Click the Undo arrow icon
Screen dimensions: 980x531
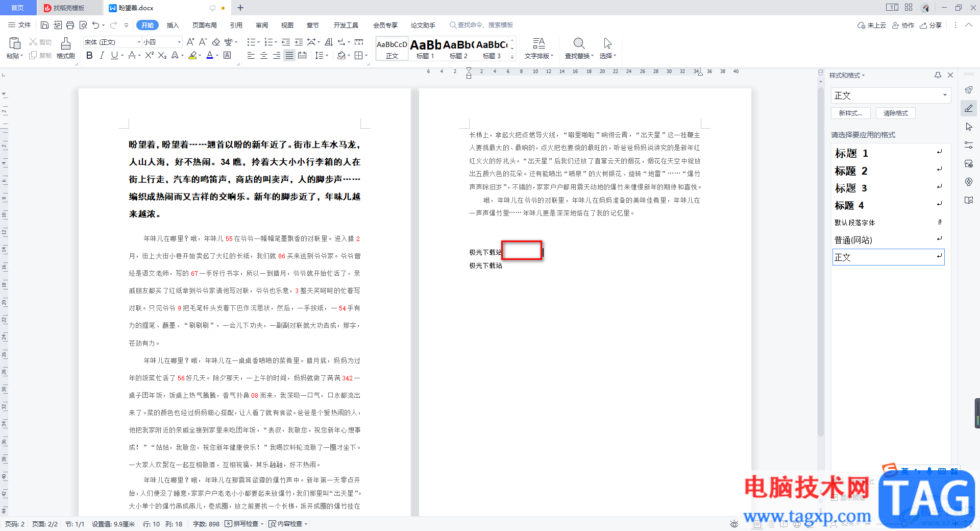click(95, 25)
